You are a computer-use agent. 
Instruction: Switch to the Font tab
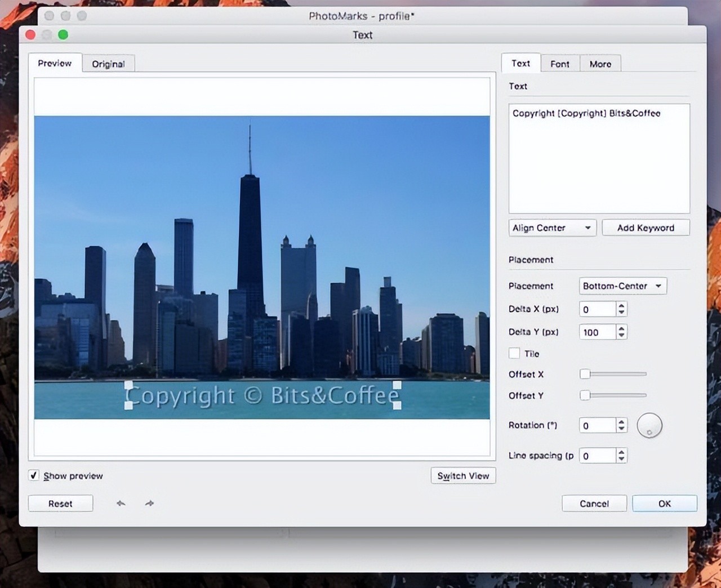click(559, 64)
